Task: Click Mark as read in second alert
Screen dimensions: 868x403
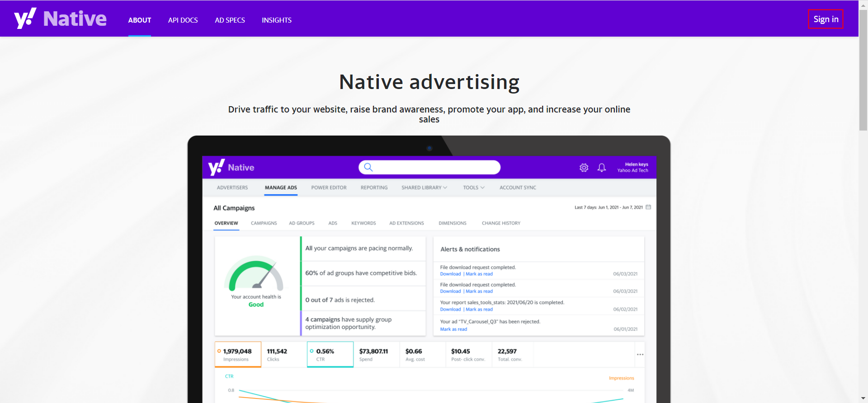Action: click(479, 291)
